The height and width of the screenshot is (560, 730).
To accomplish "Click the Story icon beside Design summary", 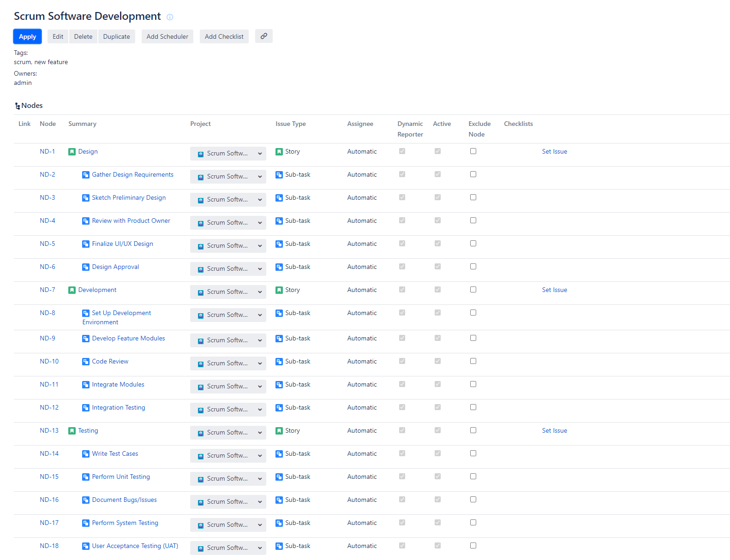I will click(72, 152).
